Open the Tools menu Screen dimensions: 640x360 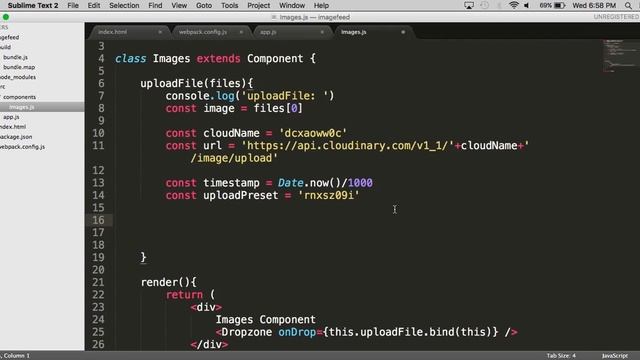click(x=229, y=5)
